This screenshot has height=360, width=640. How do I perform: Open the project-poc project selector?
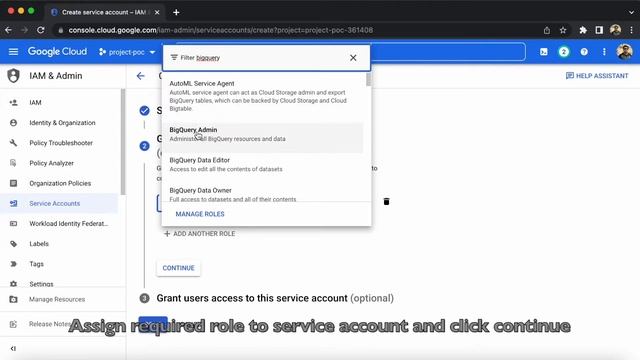(127, 52)
